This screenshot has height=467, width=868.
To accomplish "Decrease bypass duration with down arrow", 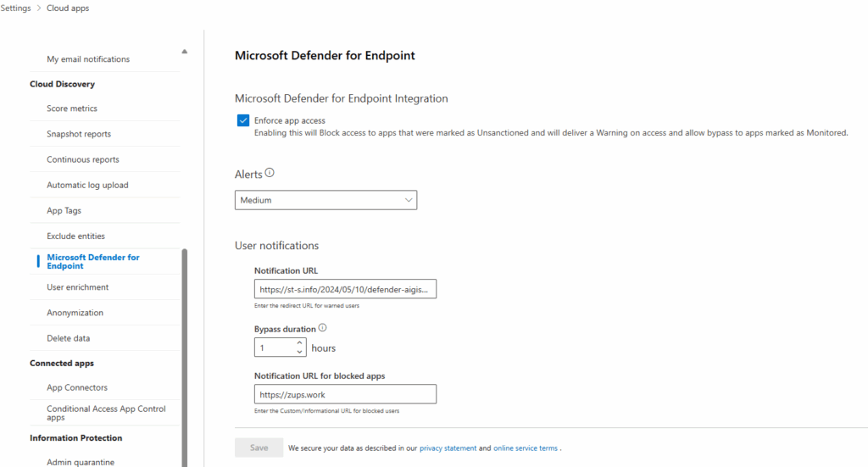I will coord(299,352).
